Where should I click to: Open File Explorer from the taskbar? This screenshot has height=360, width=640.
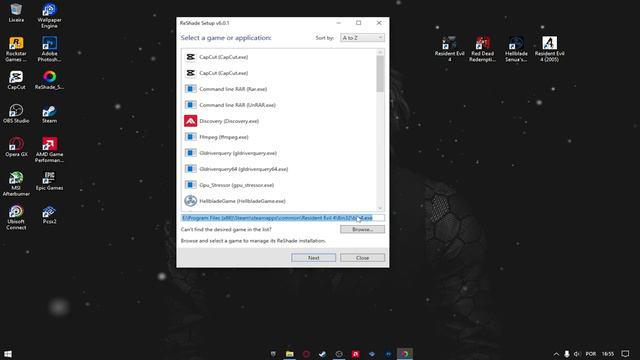(290, 354)
